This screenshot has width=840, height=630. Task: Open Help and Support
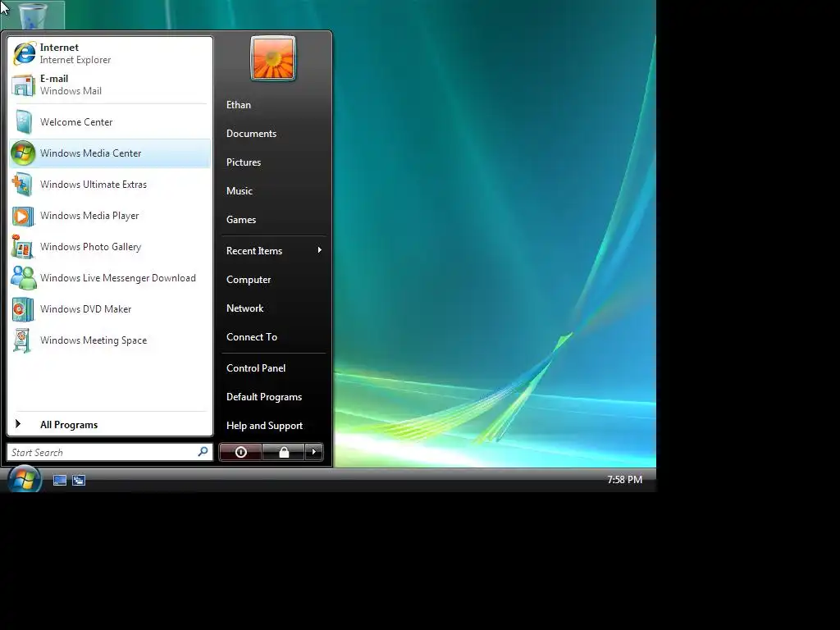coord(265,426)
